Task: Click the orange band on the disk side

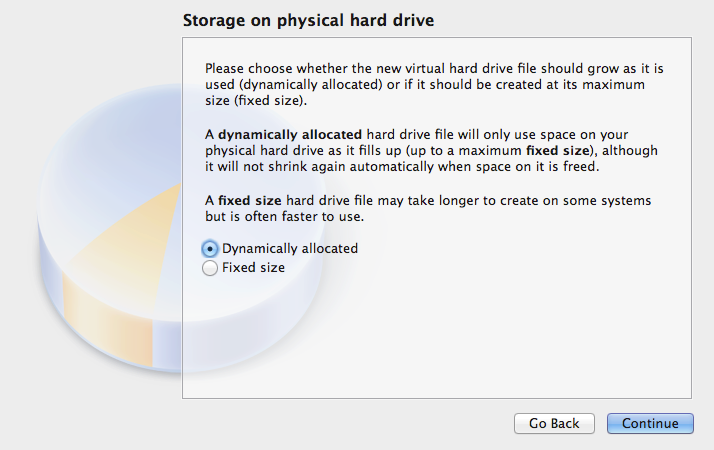Action: (107, 319)
